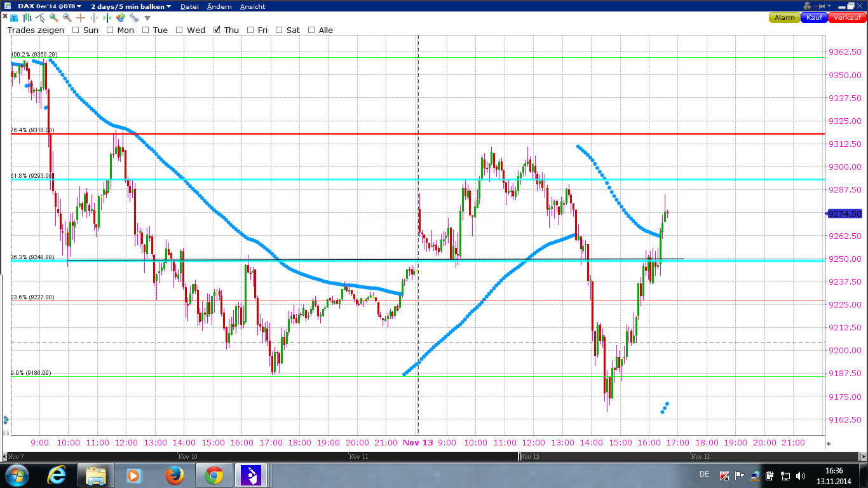Activate the crosshair cursor tool
Screen dimensions: 868x488
click(79, 18)
